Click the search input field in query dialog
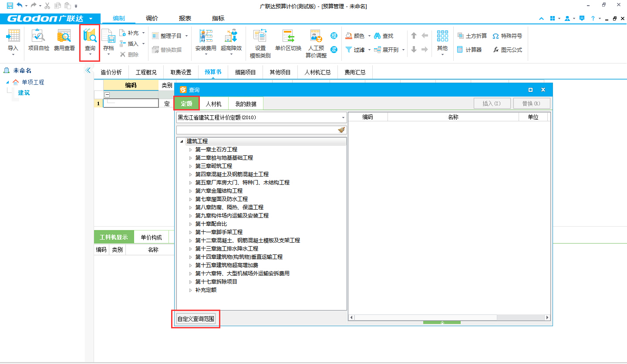The width and height of the screenshot is (627, 364). click(x=256, y=130)
